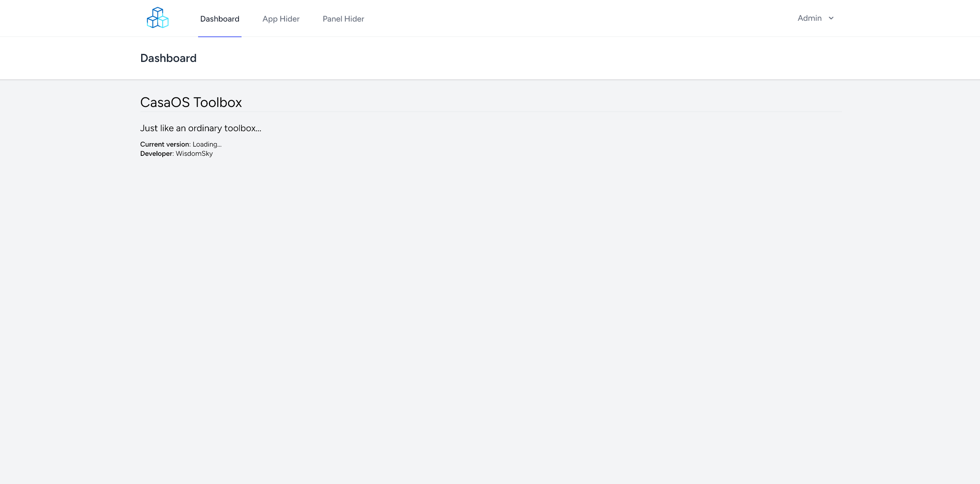The width and height of the screenshot is (980, 484).
Task: Click the Loading... version status text
Action: click(x=207, y=144)
